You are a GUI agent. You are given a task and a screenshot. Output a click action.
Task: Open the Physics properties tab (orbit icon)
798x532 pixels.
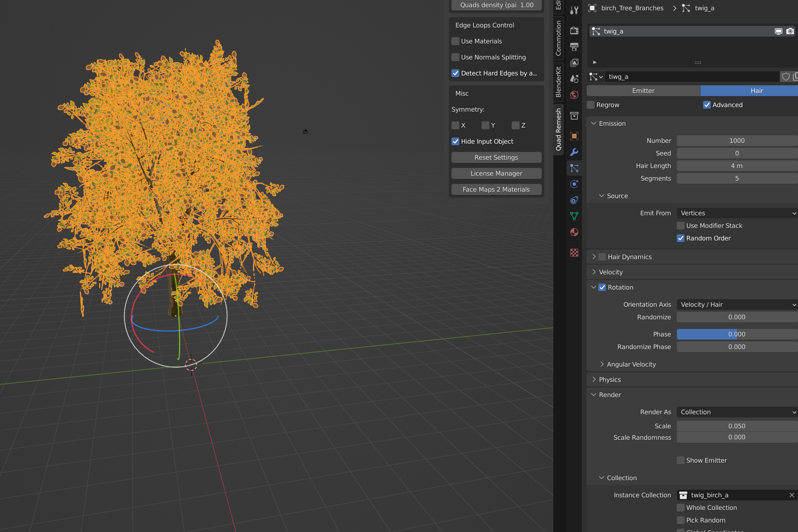[x=574, y=184]
